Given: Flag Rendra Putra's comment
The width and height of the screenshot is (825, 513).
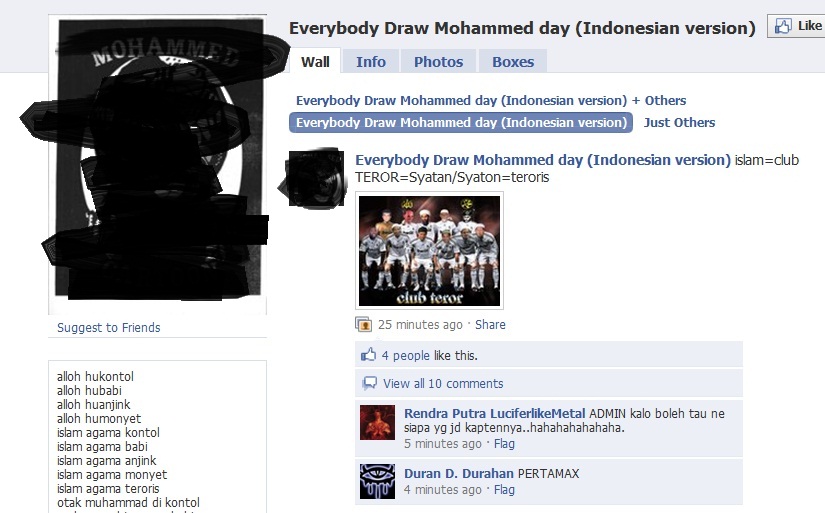Looking at the screenshot, I should pyautogui.click(x=504, y=444).
